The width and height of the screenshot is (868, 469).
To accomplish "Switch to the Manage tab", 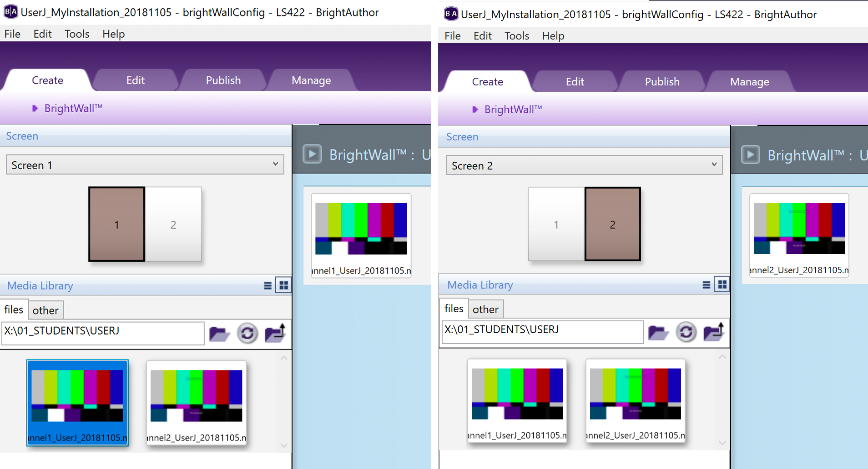I will pyautogui.click(x=311, y=80).
